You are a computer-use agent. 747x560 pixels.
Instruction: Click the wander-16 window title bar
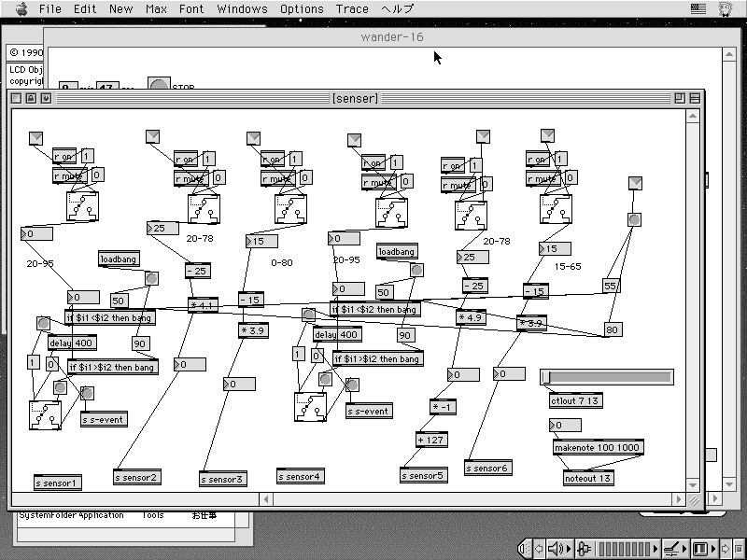pos(391,37)
